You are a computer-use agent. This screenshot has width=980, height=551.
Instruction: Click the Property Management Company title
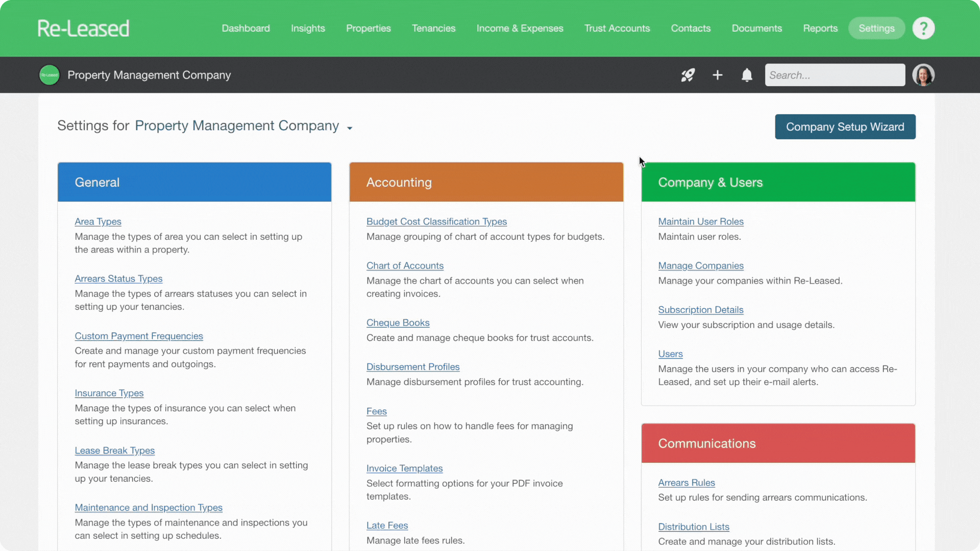point(149,75)
